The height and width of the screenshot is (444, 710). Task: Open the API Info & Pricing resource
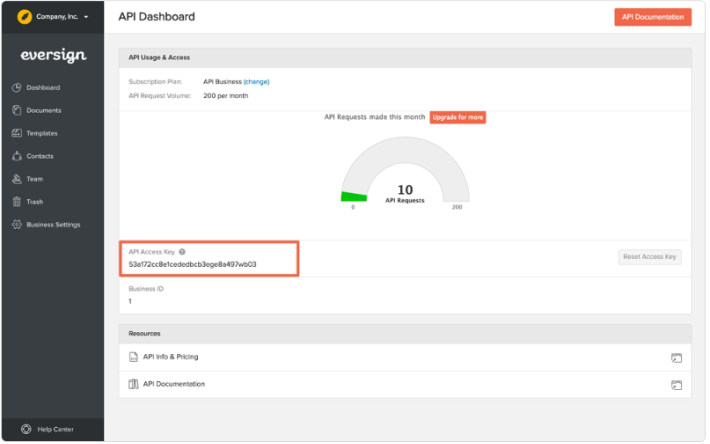point(170,357)
